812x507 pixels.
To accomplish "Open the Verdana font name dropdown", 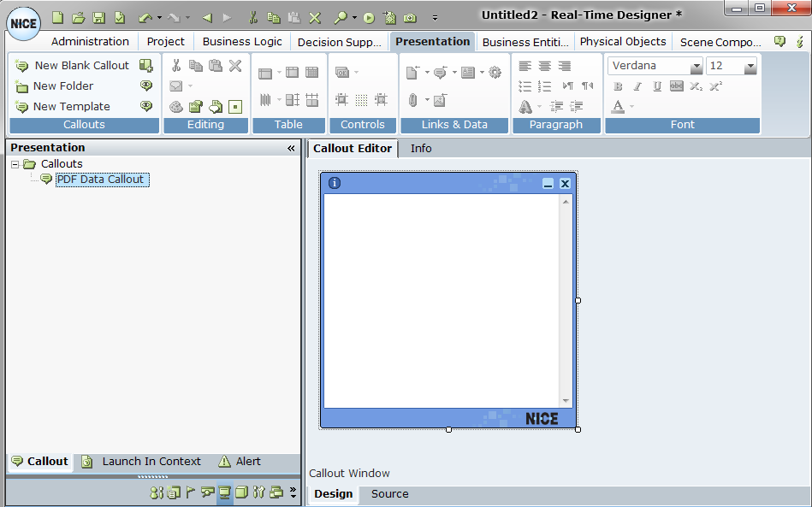I will pos(696,67).
